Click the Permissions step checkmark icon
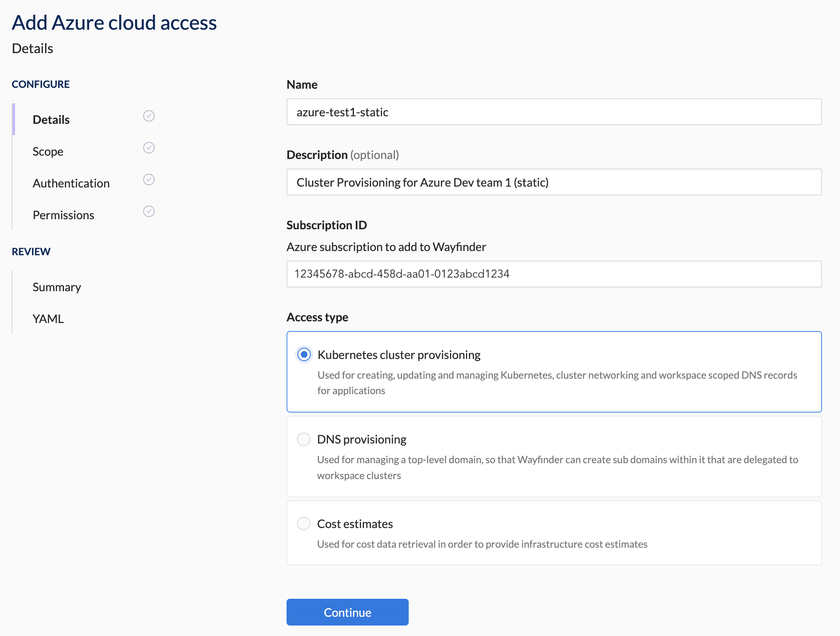This screenshot has width=840, height=636. 149,211
